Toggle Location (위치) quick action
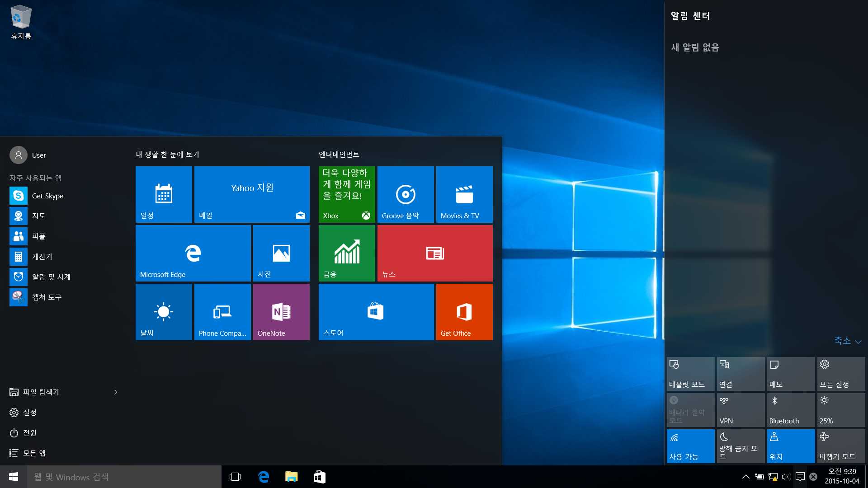 point(791,446)
